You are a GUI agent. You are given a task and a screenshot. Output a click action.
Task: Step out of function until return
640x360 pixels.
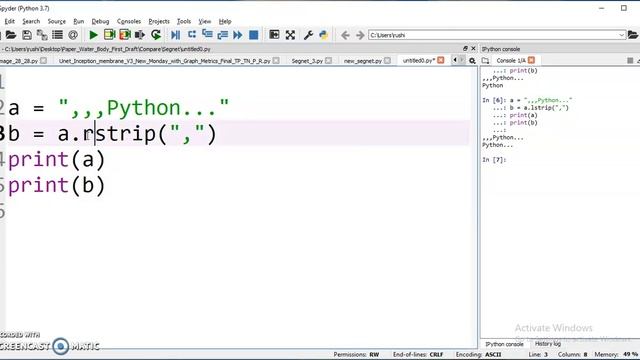pyautogui.click(x=222, y=35)
